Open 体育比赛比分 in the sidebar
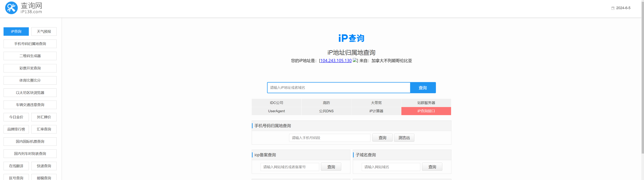 (30, 80)
